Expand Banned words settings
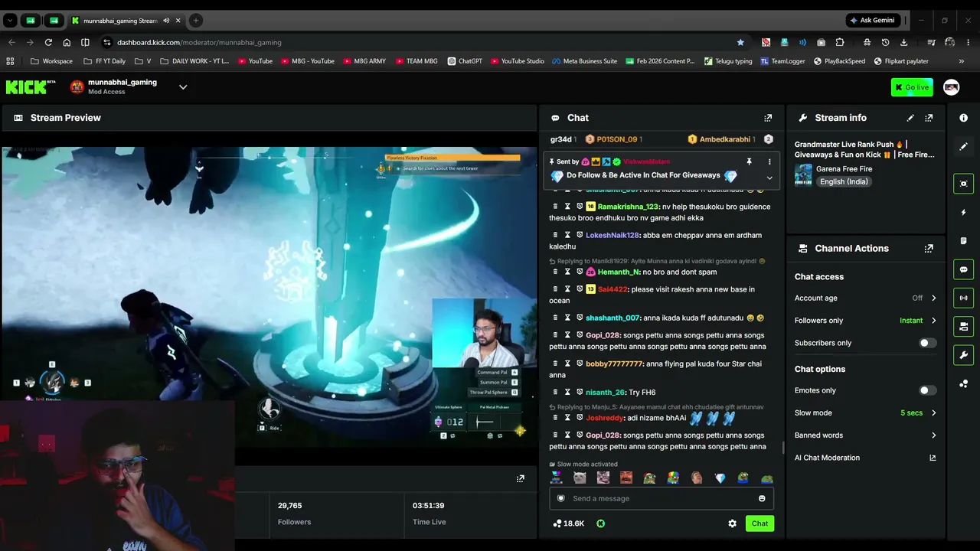Image resolution: width=980 pixels, height=551 pixels. point(933,435)
